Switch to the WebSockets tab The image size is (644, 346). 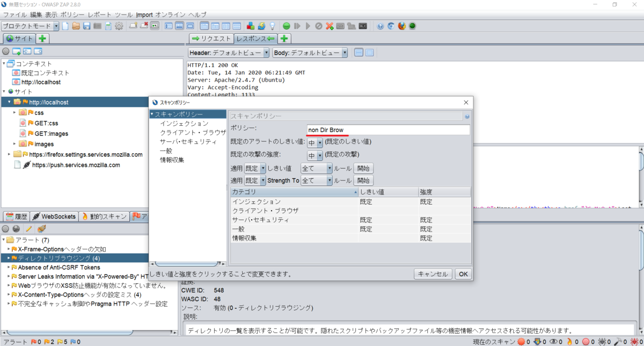[54, 217]
